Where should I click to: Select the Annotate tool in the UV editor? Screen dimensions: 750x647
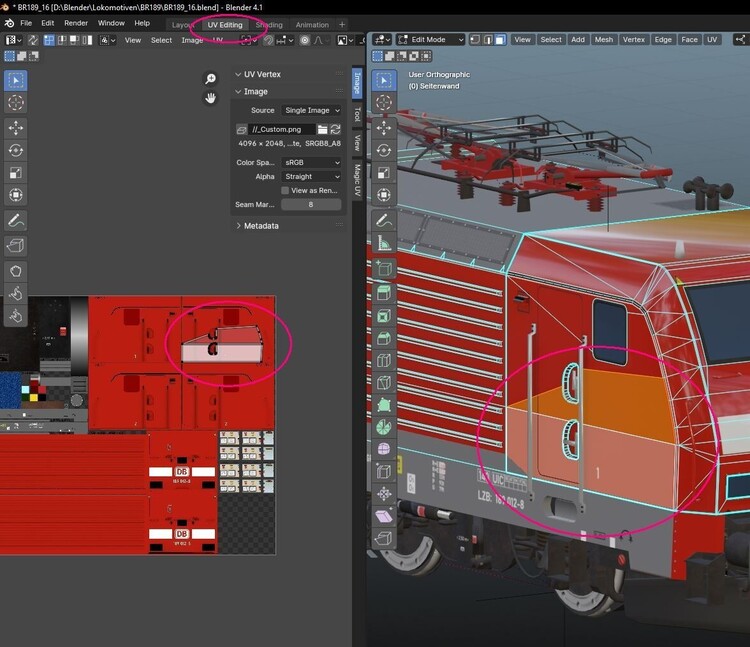pyautogui.click(x=16, y=220)
